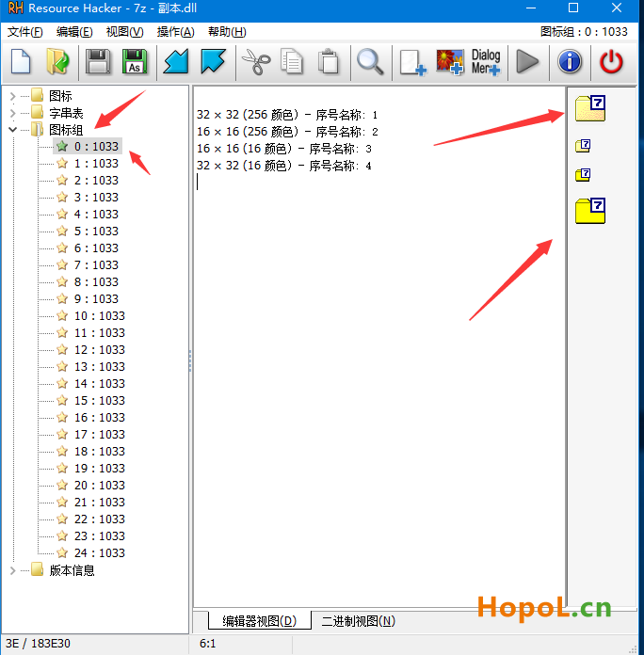This screenshot has width=644, height=655.
Task: Select icon group 10 : 1033
Action: [x=100, y=316]
